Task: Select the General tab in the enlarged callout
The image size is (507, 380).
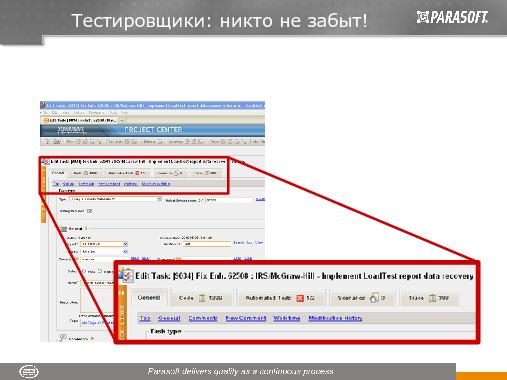Action: (148, 298)
